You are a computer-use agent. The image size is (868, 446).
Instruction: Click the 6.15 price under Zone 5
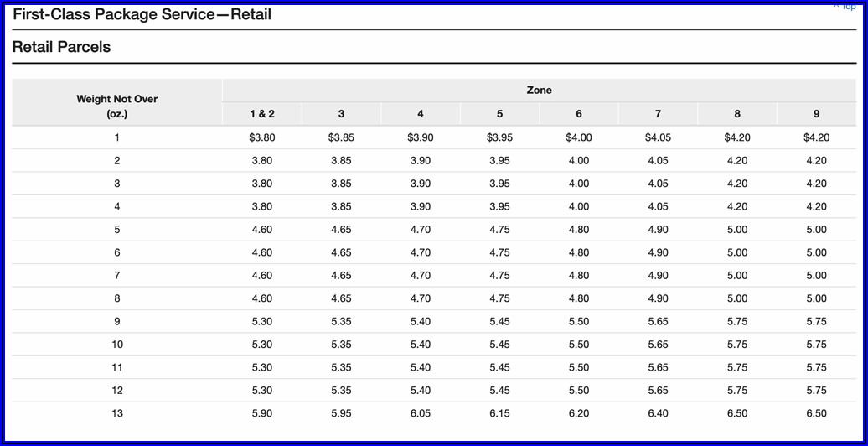pos(499,413)
